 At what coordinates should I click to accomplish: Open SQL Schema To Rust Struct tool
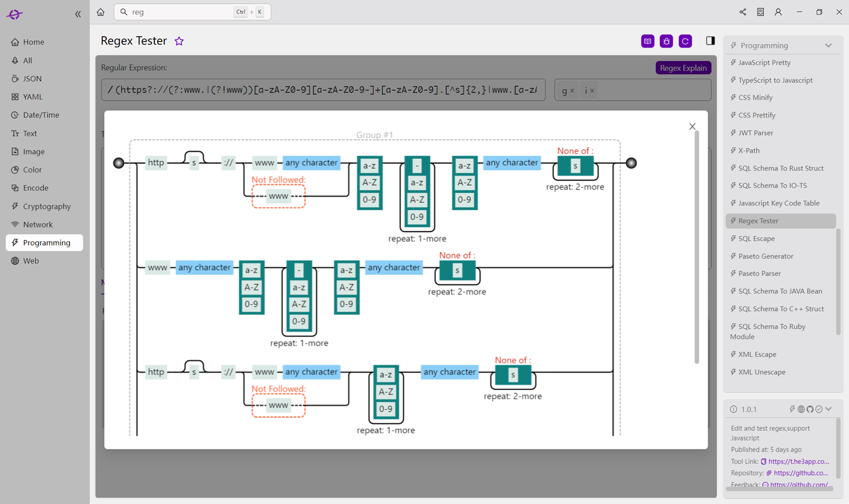click(x=781, y=168)
